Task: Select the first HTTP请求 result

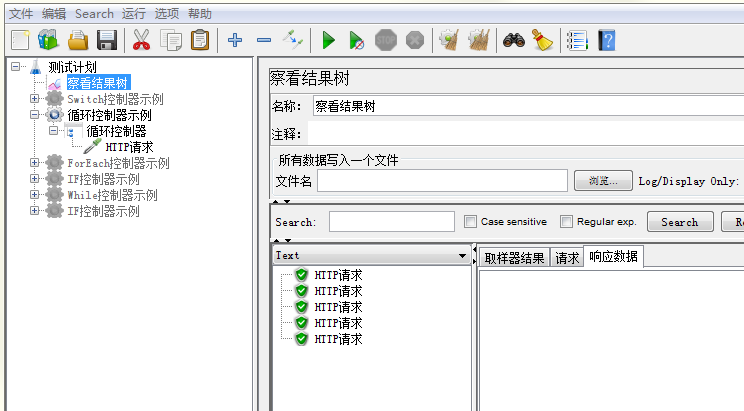Action: tap(338, 275)
